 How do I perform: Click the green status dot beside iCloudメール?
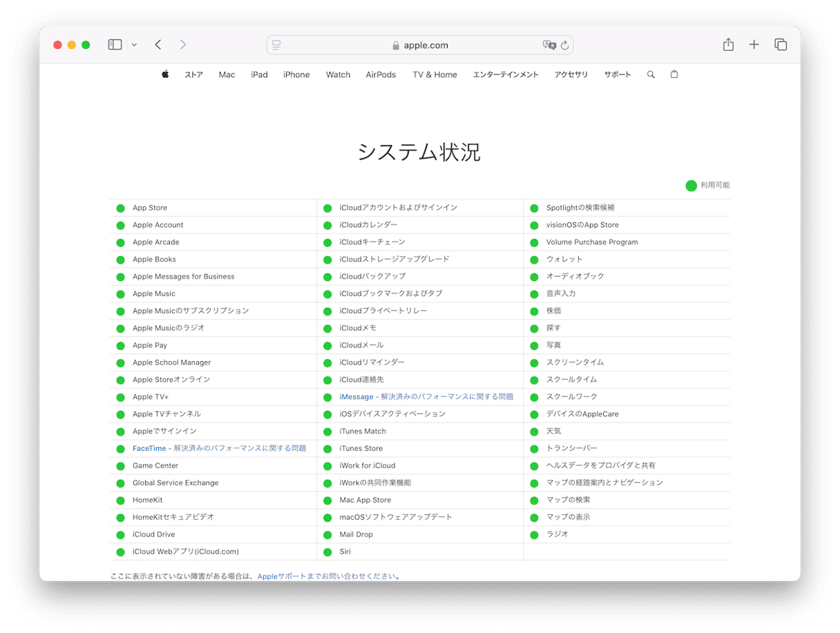(x=327, y=345)
